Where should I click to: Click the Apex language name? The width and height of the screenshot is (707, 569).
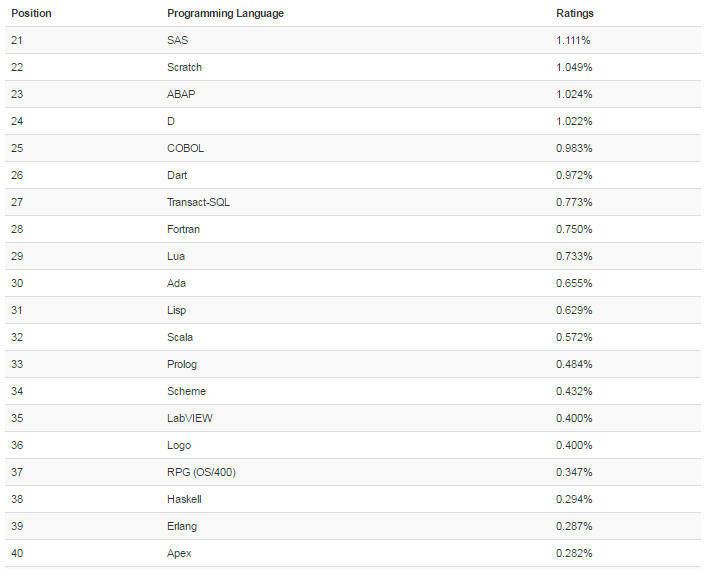click(179, 553)
